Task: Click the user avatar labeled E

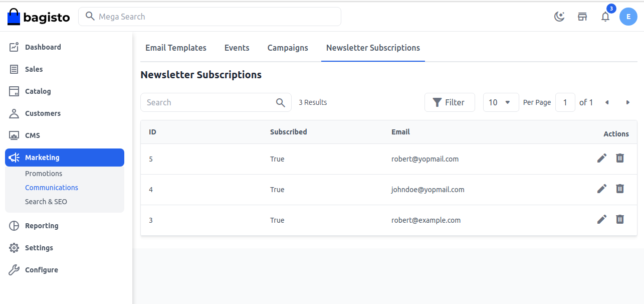Action: click(x=628, y=17)
